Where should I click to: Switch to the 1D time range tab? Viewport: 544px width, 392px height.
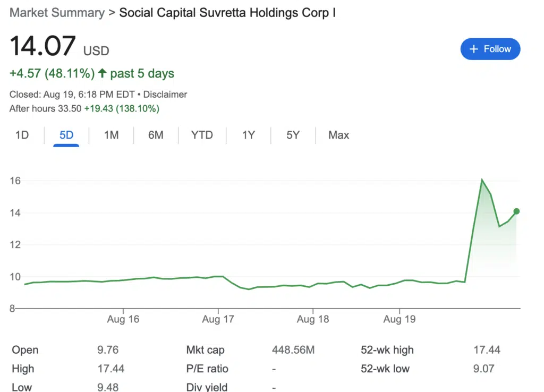22,135
